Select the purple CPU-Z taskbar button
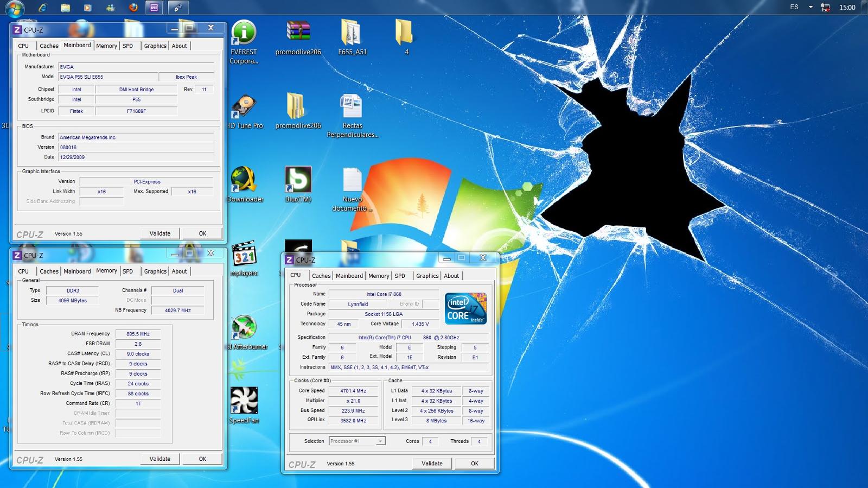 tap(154, 8)
